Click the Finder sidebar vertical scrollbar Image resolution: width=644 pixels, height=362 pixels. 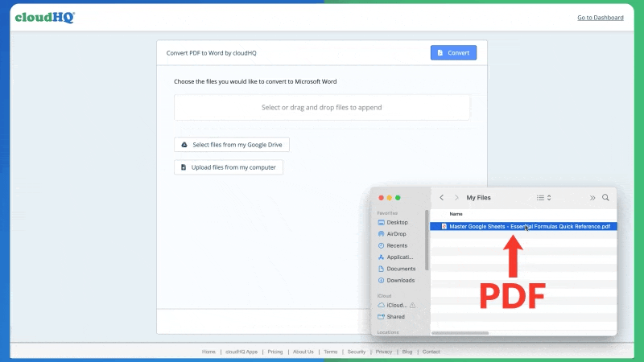tap(427, 240)
